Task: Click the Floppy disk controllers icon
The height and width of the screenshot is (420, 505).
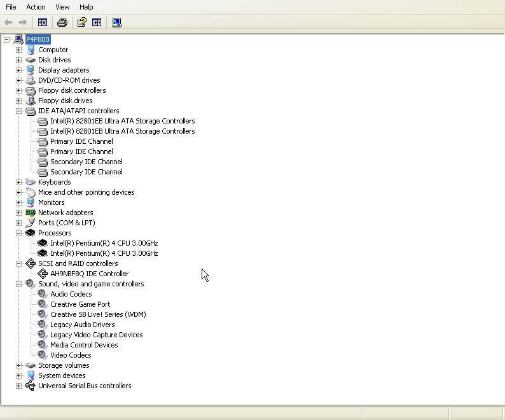Action: 31,90
